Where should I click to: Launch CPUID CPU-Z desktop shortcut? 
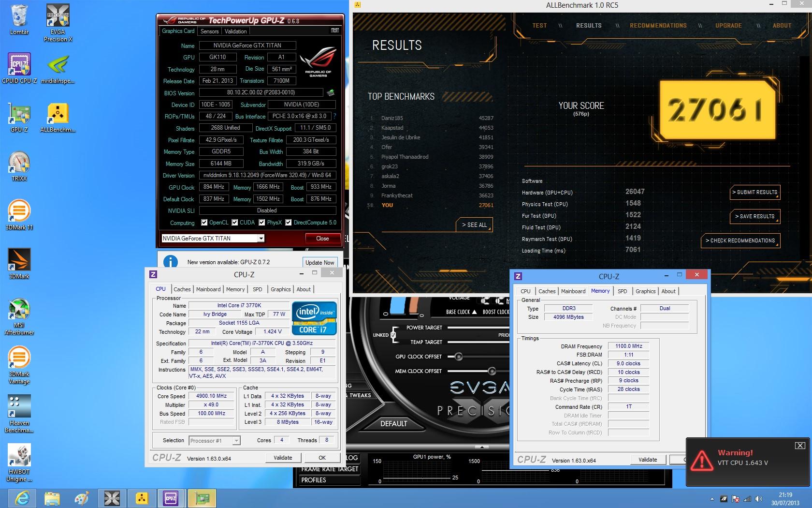(19, 68)
